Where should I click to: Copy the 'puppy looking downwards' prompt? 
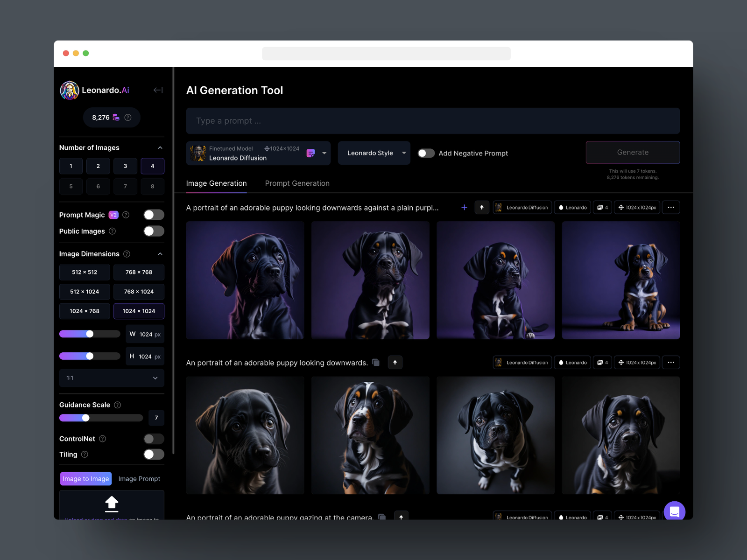pyautogui.click(x=376, y=363)
